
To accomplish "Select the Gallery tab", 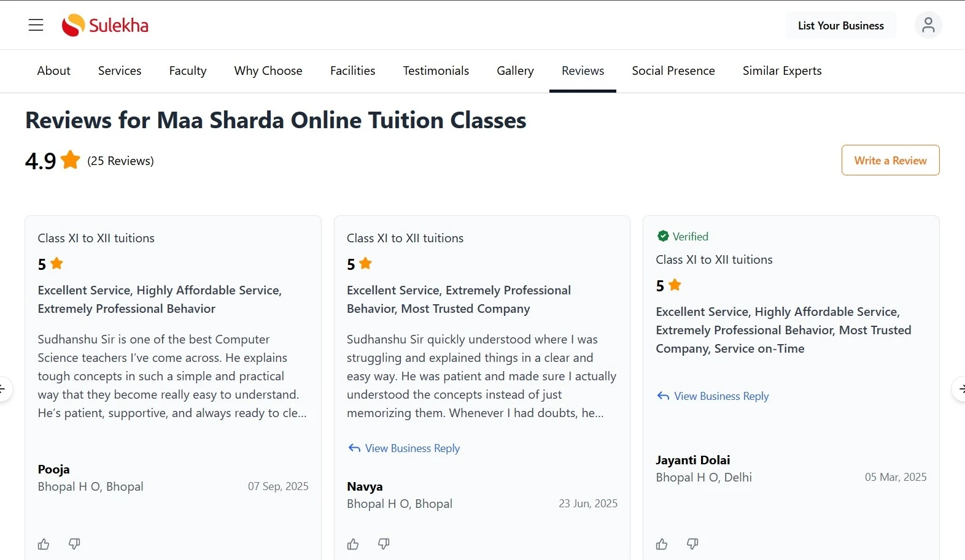I will point(515,71).
